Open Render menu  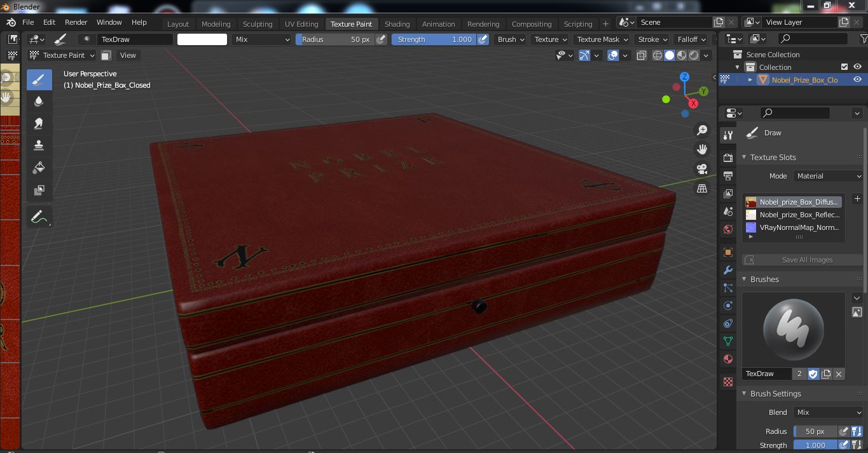click(76, 22)
